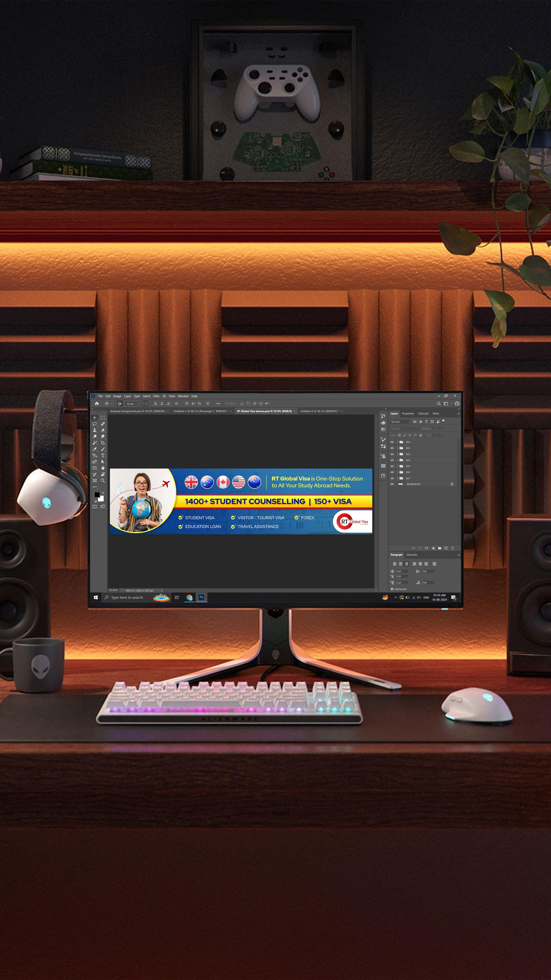Select the Brush tool

tap(103, 449)
